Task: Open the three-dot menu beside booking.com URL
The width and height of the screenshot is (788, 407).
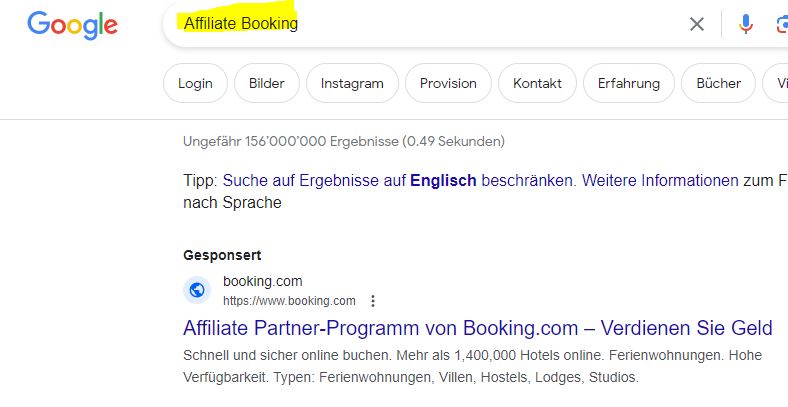Action: (x=372, y=301)
